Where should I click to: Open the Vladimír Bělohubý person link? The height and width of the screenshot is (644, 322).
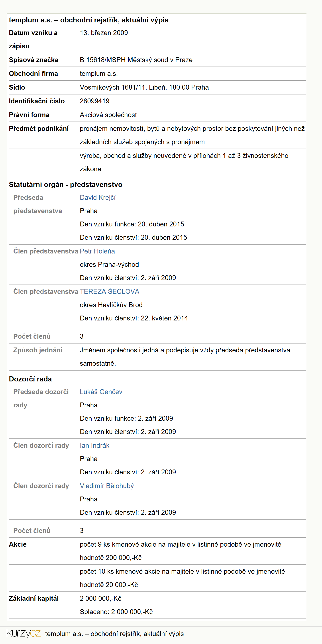coord(107,486)
